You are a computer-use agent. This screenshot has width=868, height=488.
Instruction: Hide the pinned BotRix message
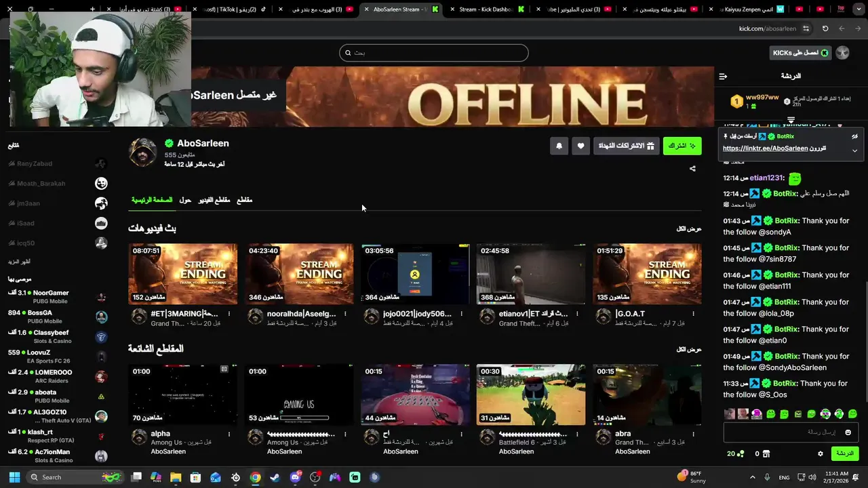[x=854, y=136]
